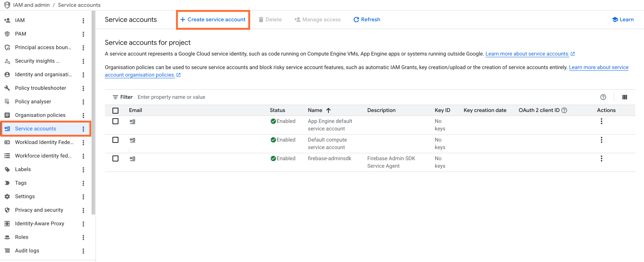
Task: Click the Create service account button
Action: pyautogui.click(x=213, y=19)
